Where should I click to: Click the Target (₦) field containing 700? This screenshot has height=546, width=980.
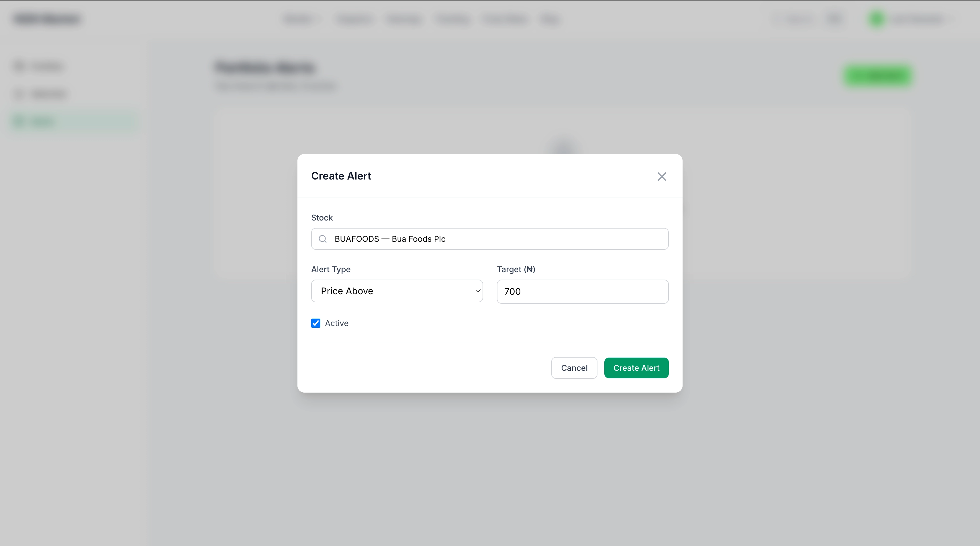pyautogui.click(x=582, y=292)
